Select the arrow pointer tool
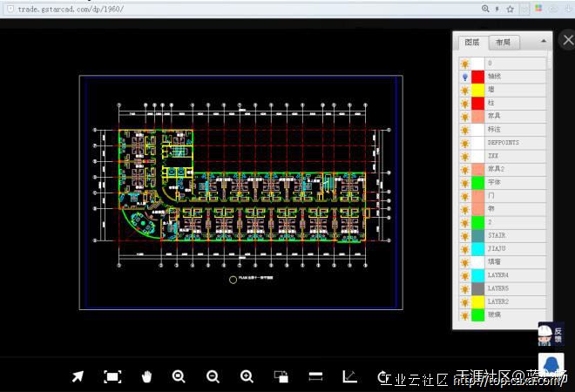The image size is (575, 392). (78, 376)
